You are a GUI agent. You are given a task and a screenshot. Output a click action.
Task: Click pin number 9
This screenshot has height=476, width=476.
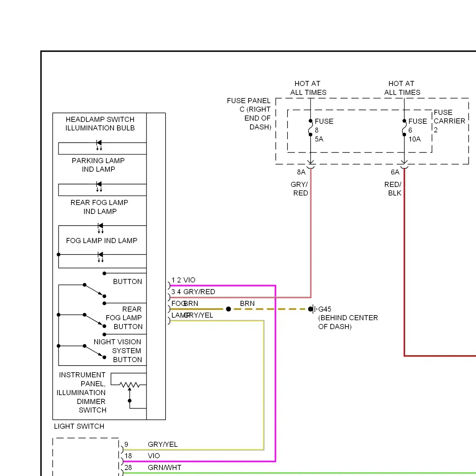(126, 444)
